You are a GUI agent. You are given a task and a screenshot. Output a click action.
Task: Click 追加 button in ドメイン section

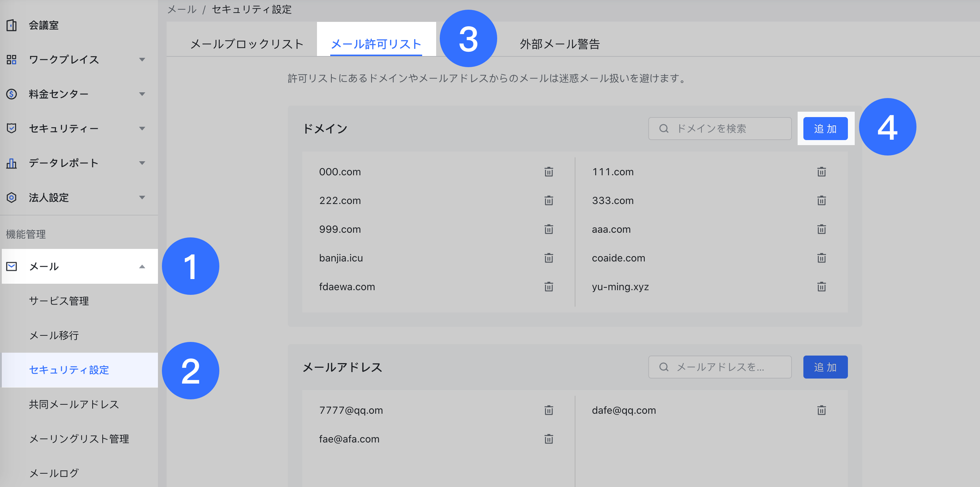click(x=825, y=129)
